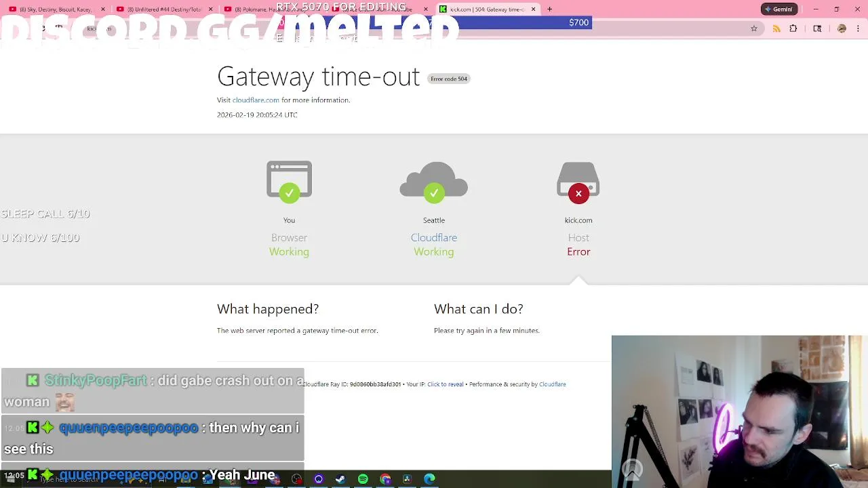
Task: Click the 'What happened?' heading
Action: (268, 309)
